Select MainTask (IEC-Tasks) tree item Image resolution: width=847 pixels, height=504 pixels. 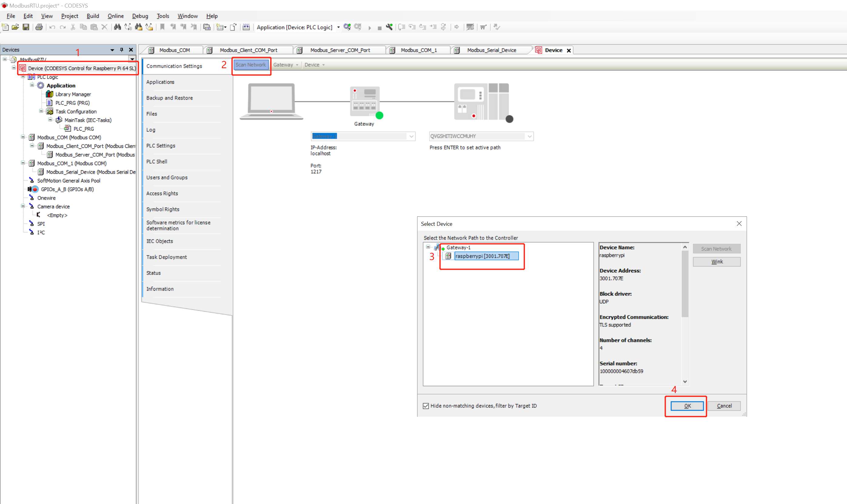click(88, 120)
